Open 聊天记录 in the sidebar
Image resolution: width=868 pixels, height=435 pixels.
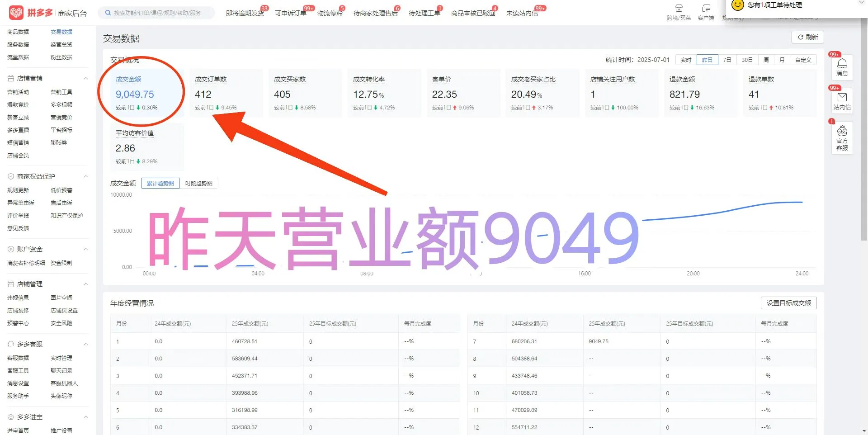[61, 371]
